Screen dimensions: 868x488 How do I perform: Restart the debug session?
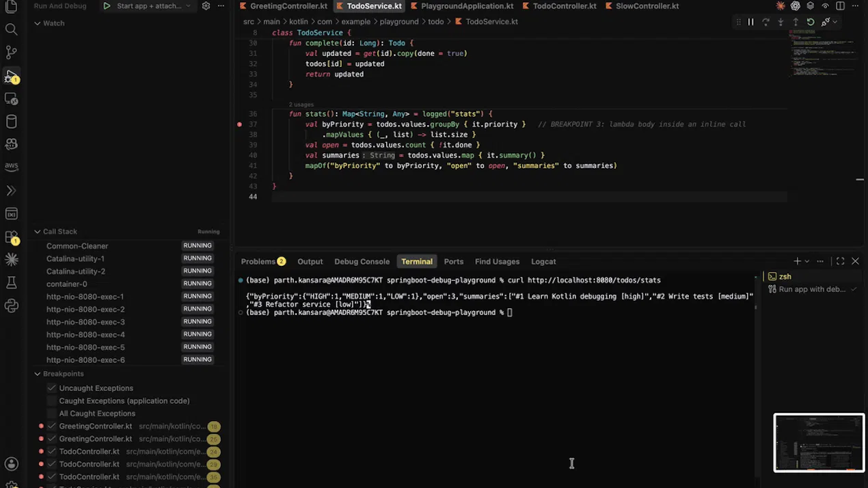point(811,22)
